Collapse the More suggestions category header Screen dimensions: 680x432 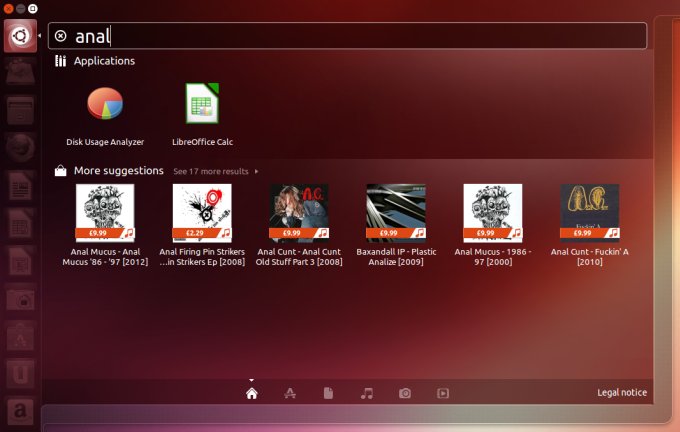[117, 171]
